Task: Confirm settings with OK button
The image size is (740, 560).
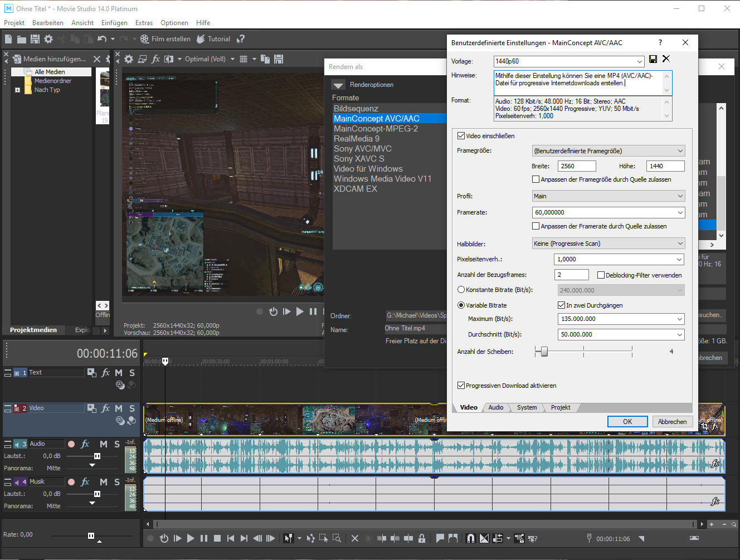Action: [x=627, y=421]
